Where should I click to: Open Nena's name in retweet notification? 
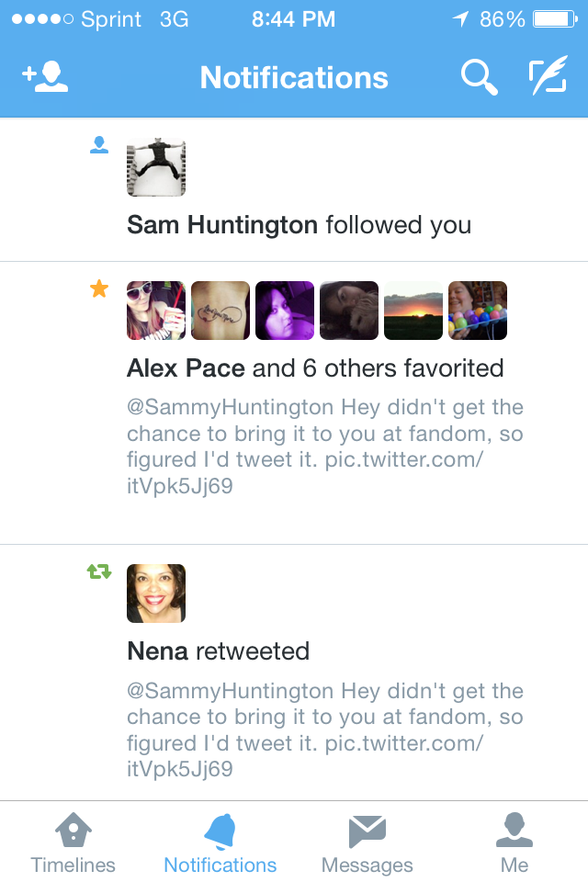pos(157,651)
